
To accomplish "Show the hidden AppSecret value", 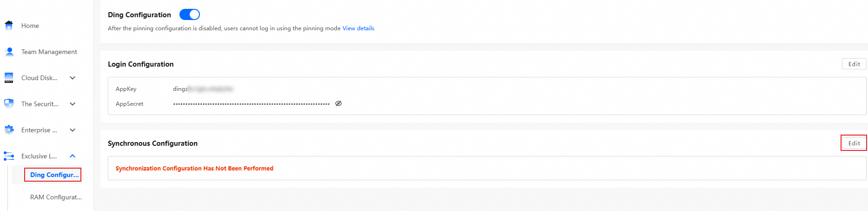I will 338,104.
